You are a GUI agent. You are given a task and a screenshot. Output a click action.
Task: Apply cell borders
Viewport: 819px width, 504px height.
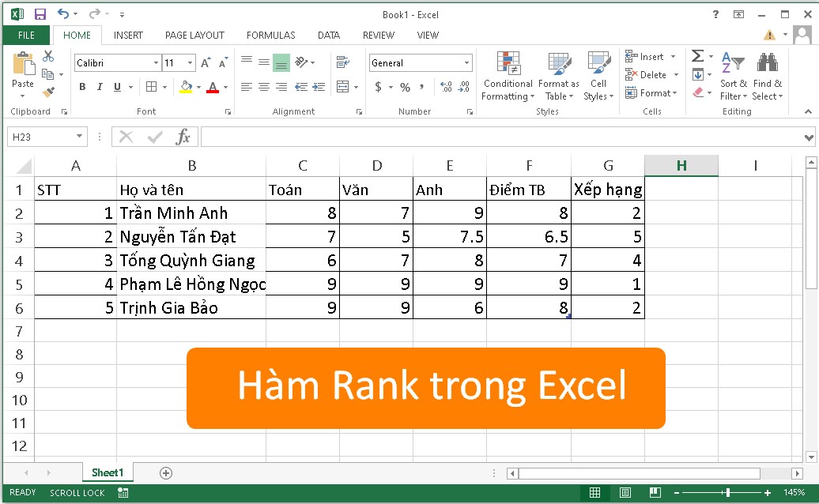pos(152,87)
